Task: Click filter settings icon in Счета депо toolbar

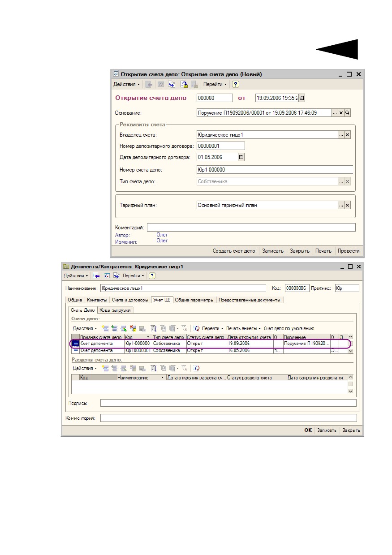Action: pyautogui.click(x=153, y=328)
